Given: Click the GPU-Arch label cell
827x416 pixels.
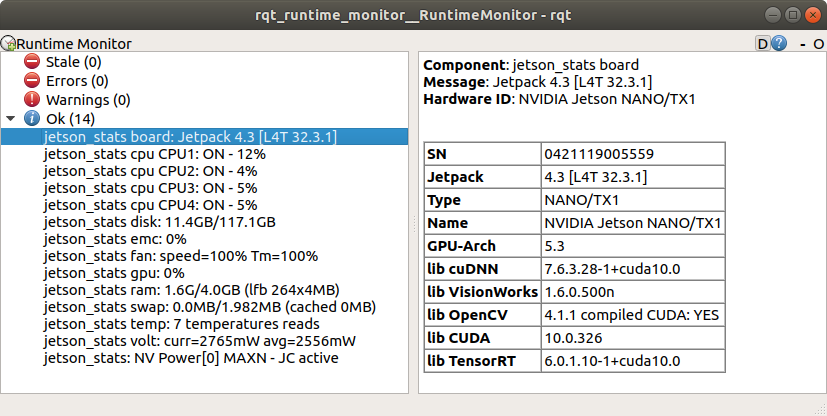Looking at the screenshot, I should (x=483, y=246).
